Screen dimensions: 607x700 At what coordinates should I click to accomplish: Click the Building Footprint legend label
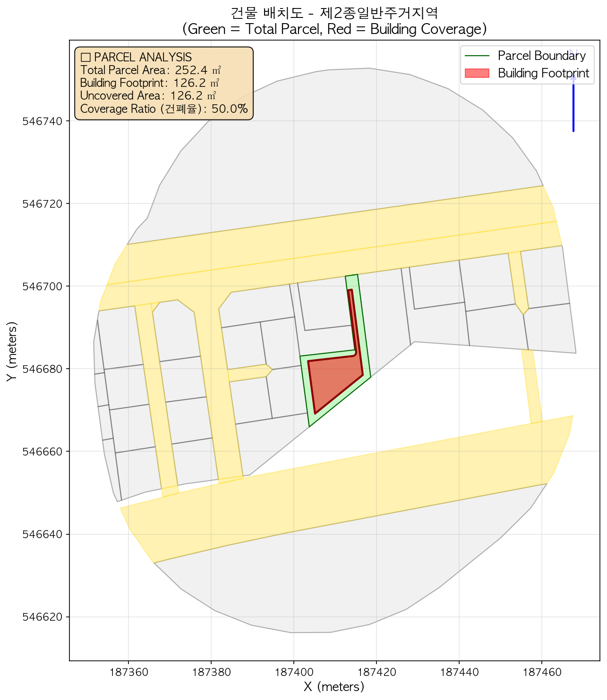pos(543,73)
